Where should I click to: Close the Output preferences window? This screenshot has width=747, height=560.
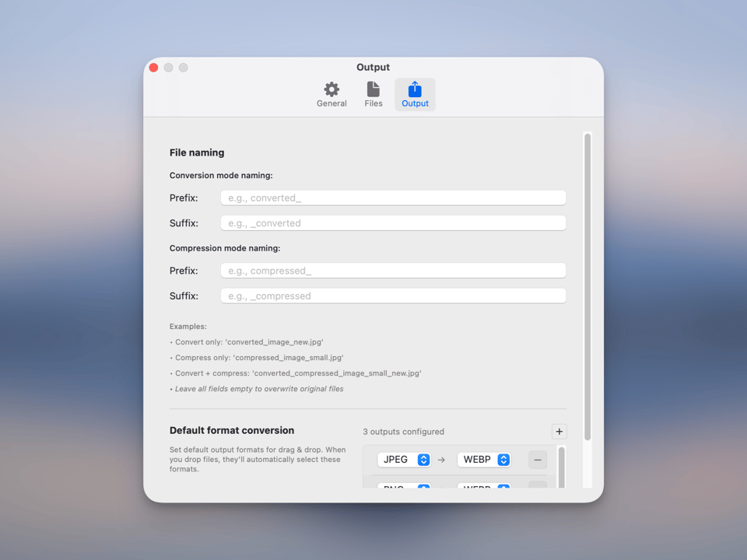(154, 68)
